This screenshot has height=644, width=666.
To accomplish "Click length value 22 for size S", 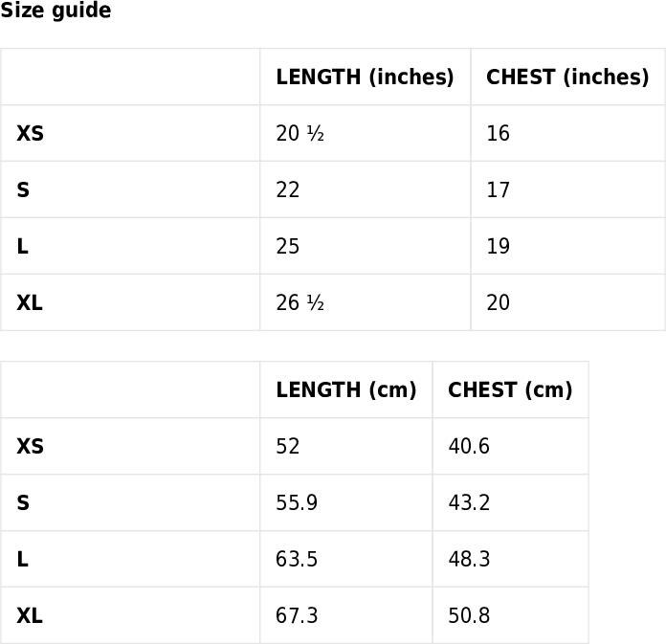I will click(x=288, y=189).
